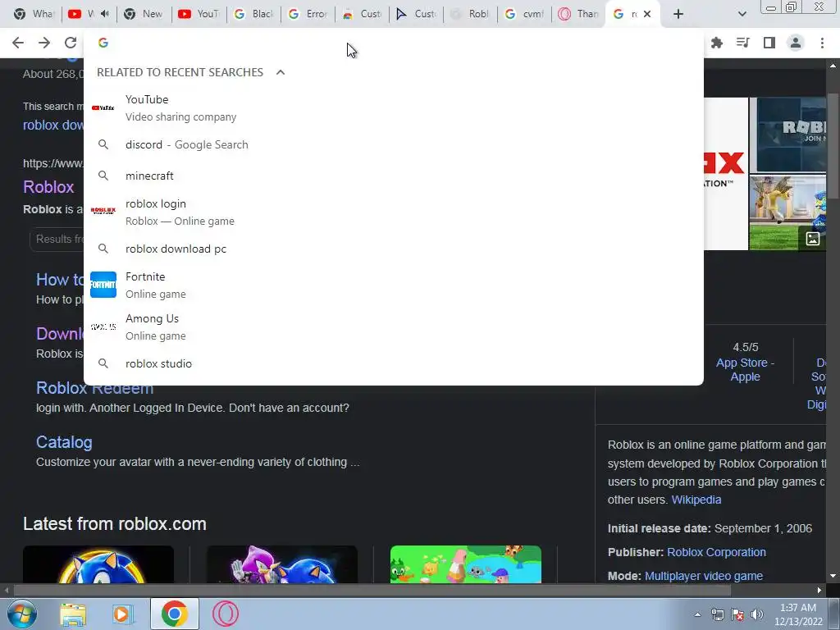Show hidden system tray icons
Viewport: 840px width, 630px height.
pos(697,614)
